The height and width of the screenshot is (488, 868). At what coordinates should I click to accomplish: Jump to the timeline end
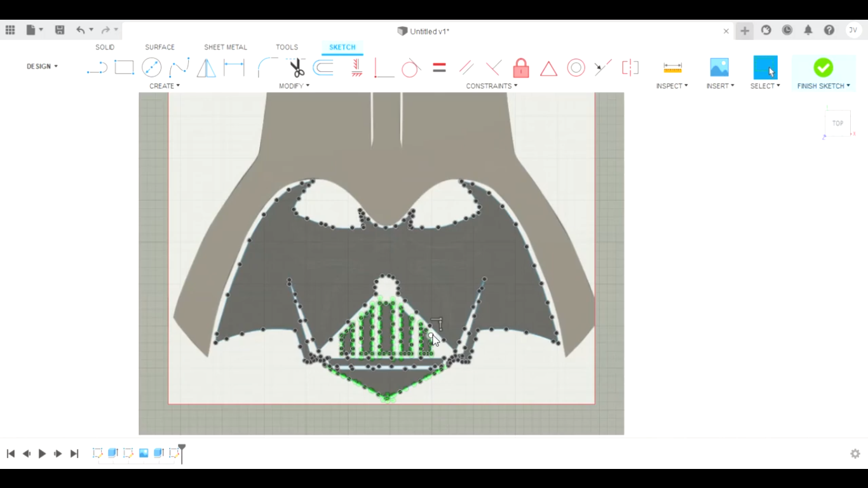coord(74,454)
